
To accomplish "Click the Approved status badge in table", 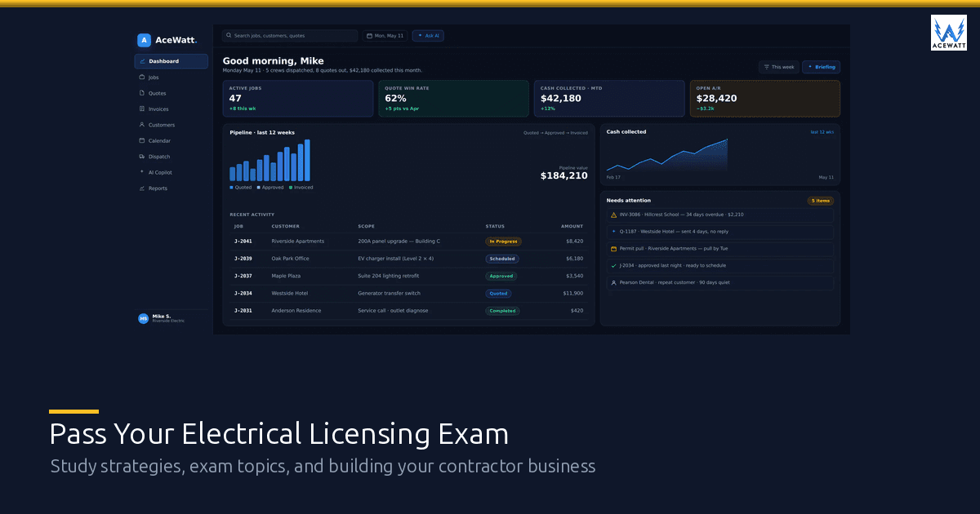I will (501, 276).
